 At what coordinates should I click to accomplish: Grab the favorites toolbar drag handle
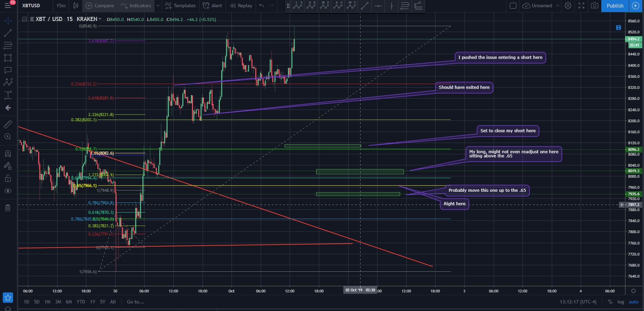tap(288, 6)
